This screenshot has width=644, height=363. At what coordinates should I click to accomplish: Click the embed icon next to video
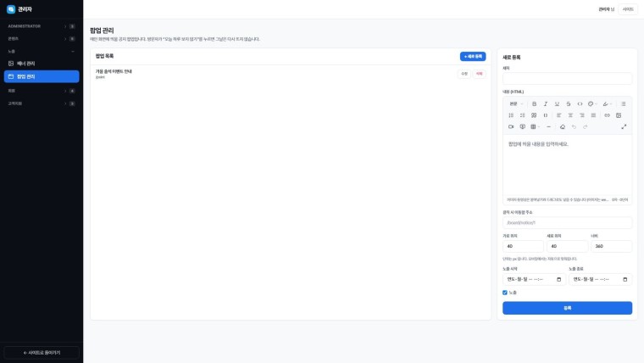pos(523,127)
